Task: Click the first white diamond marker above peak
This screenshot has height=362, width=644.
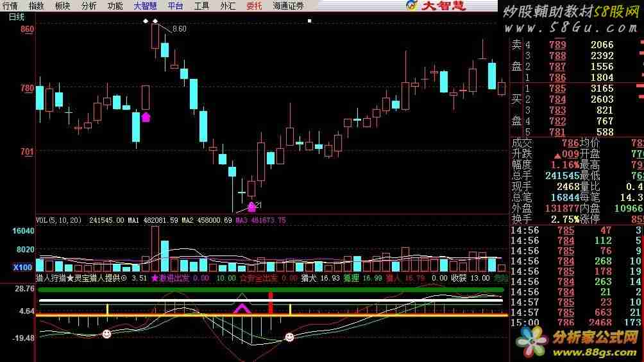Action: (146, 21)
